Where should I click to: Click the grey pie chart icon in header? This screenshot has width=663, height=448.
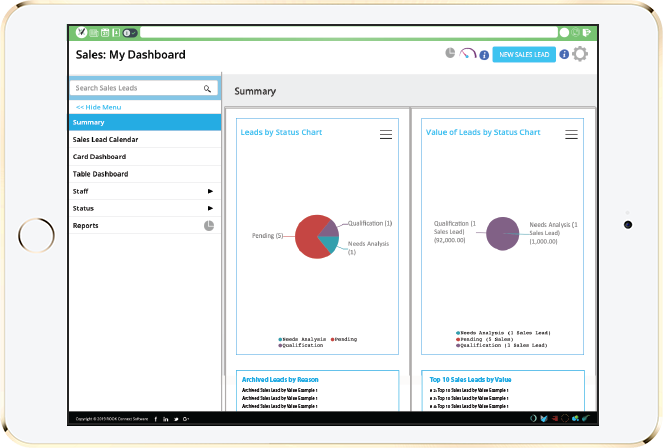coord(450,53)
